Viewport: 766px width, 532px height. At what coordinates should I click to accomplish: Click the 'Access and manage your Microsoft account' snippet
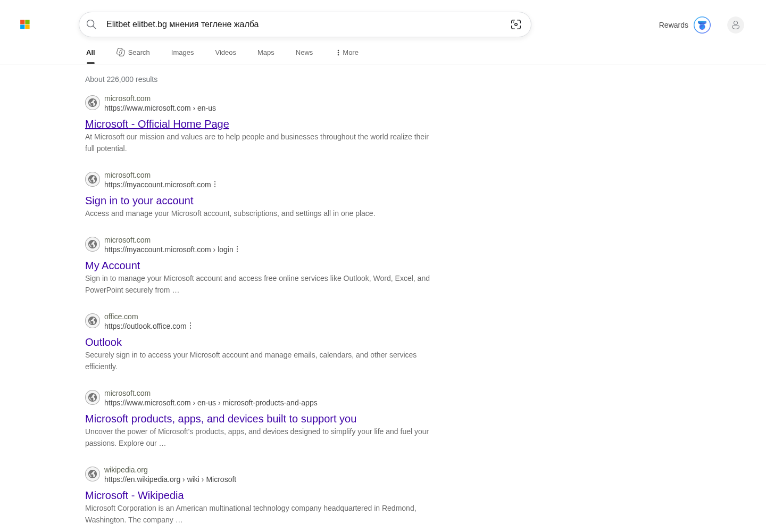pos(230,213)
